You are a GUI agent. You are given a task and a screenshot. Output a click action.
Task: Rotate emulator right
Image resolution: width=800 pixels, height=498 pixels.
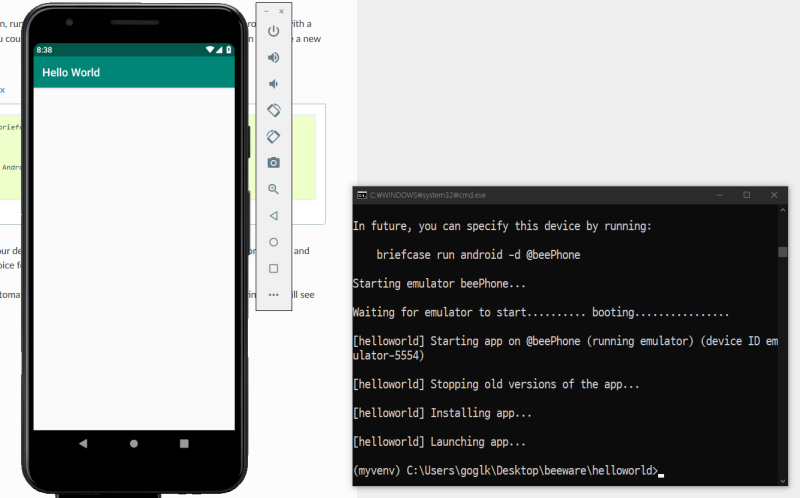coord(273,136)
